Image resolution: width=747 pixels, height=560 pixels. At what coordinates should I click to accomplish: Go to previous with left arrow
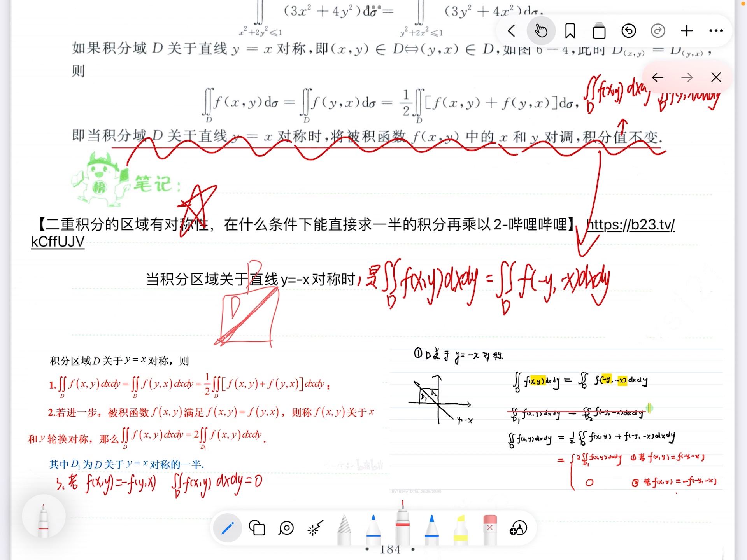coord(658,77)
